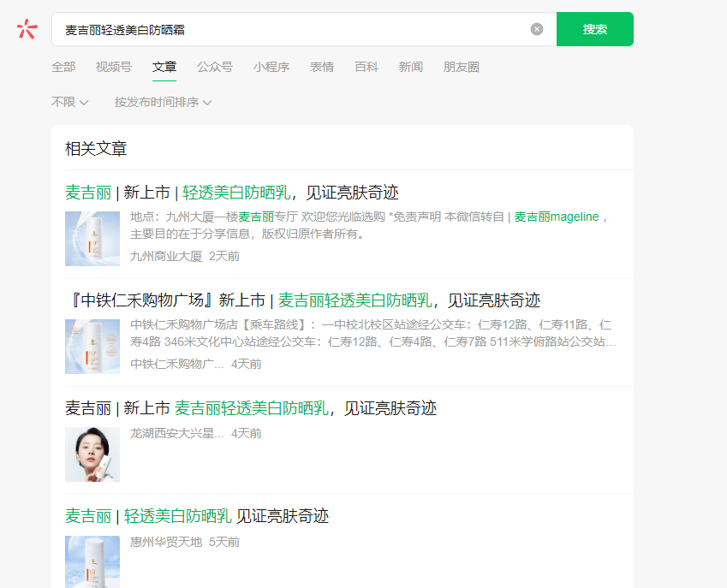Image resolution: width=727 pixels, height=588 pixels.
Task: Switch to the 表情 tab
Action: 322,67
